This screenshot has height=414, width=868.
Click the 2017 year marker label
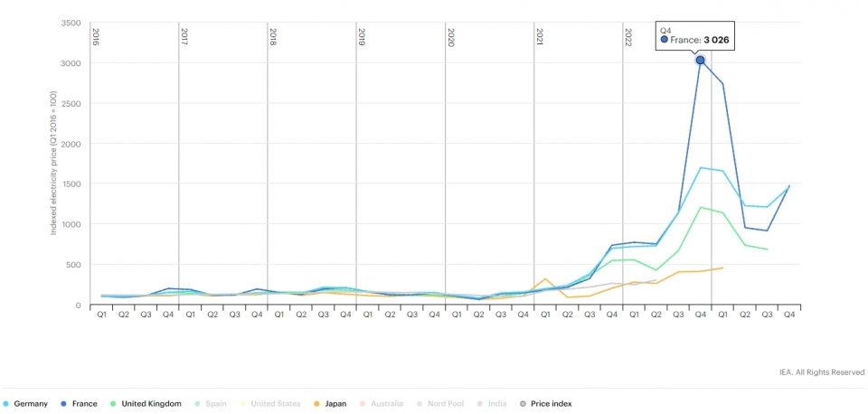pos(184,37)
